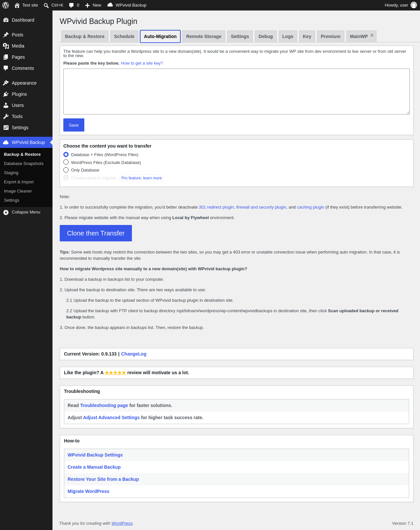Image resolution: width=420 pixels, height=530 pixels.
Task: Click the Appearance paintbrush icon
Action: click(x=6, y=83)
